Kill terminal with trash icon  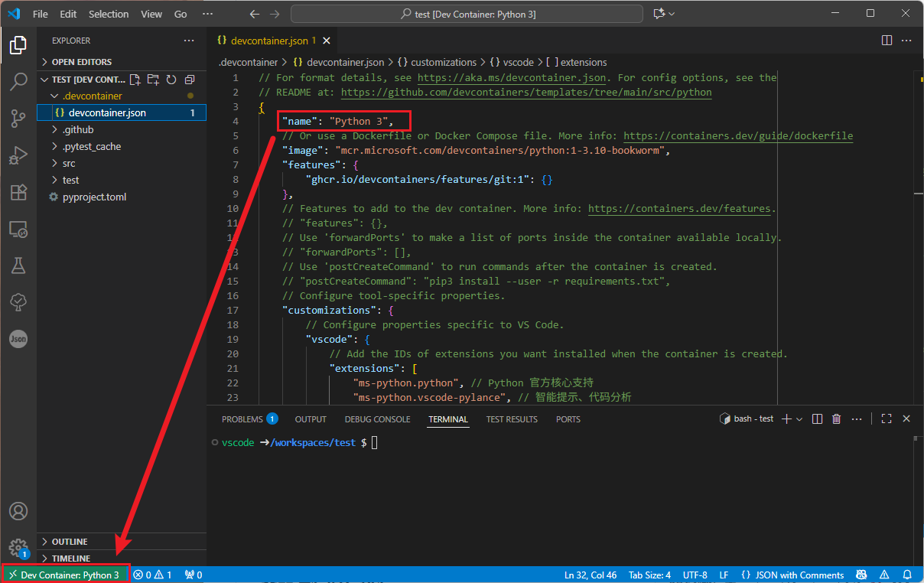[837, 419]
